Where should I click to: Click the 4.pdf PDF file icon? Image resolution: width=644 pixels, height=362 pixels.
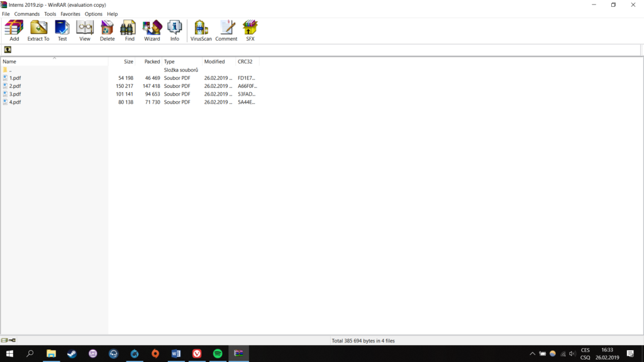click(x=5, y=102)
